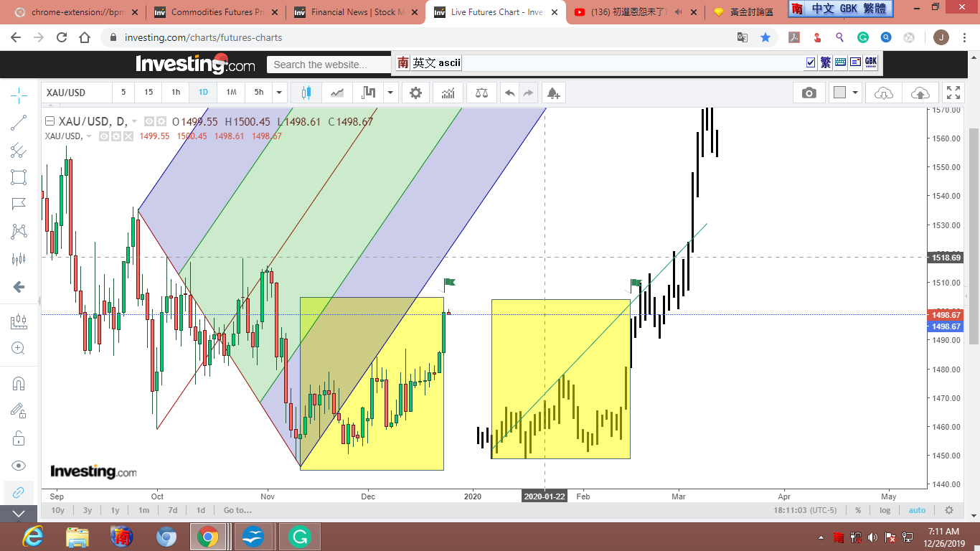Click the camera snapshot icon
This screenshot has width=980, height=551.
coord(809,93)
